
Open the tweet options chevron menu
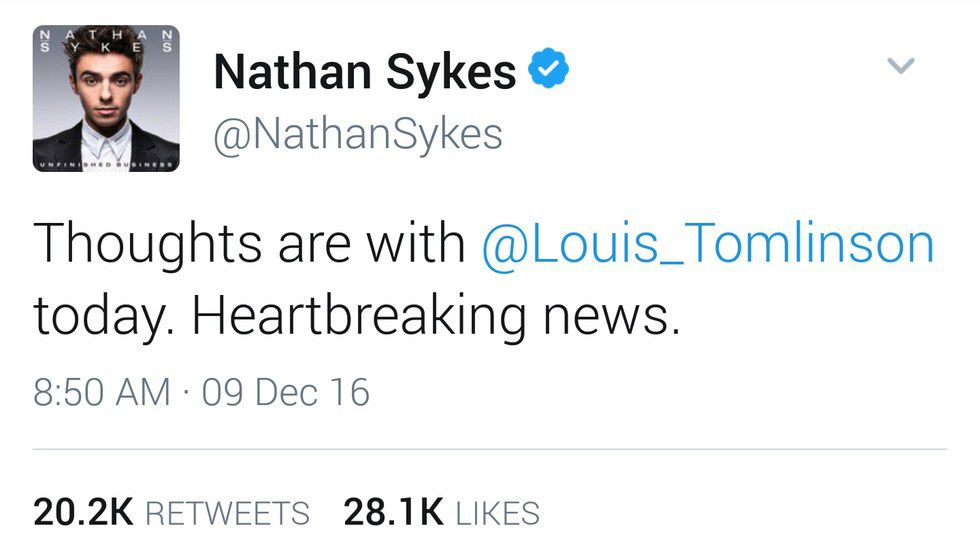point(901,67)
